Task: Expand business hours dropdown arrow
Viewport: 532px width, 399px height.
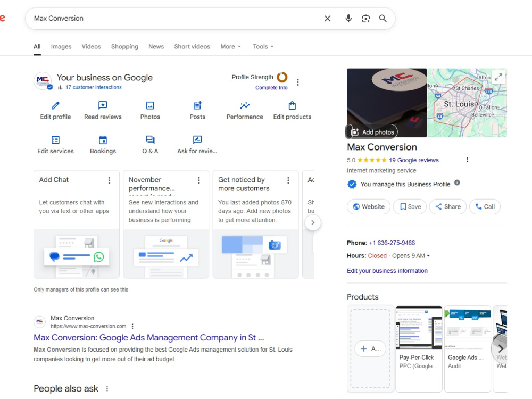Action: click(428, 256)
